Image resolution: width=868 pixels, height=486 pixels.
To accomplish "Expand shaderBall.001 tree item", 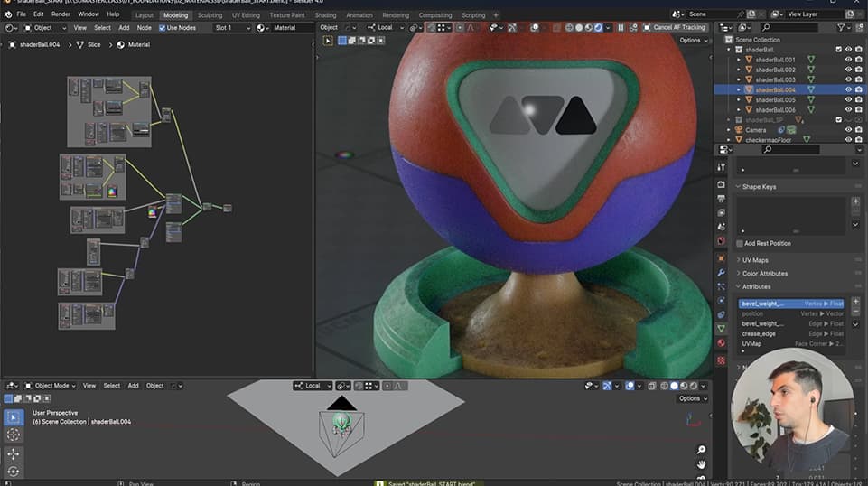I will pyautogui.click(x=739, y=60).
